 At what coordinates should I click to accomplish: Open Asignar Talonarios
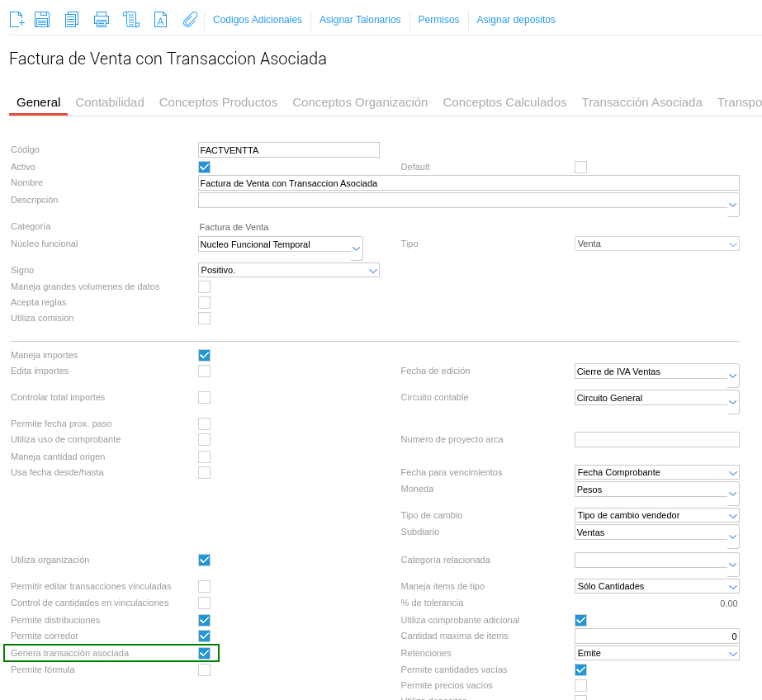pos(360,20)
